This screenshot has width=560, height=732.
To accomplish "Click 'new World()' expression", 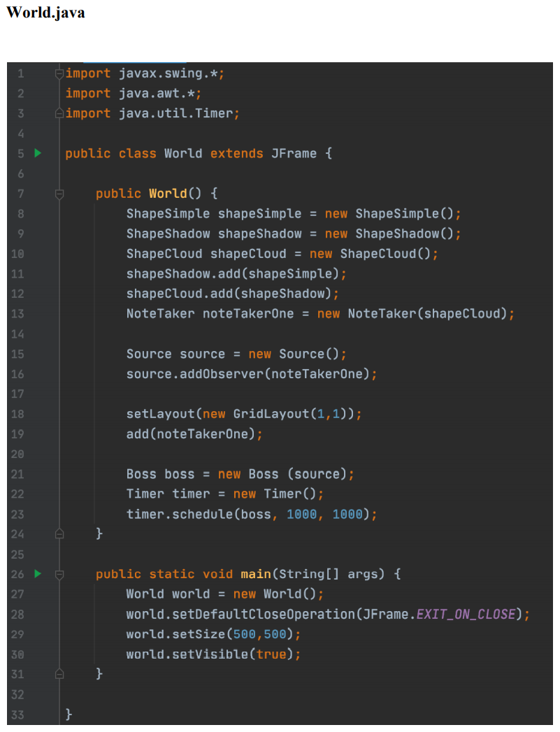I will 275,594.
